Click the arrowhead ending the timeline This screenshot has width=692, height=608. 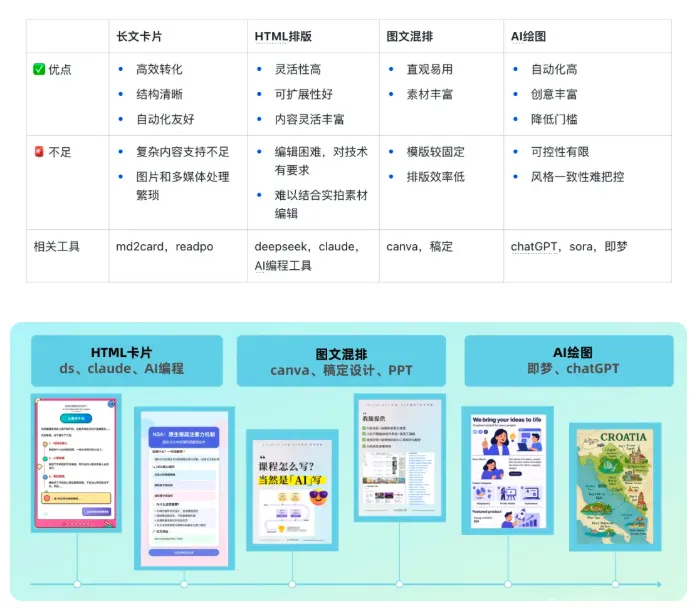click(x=659, y=584)
